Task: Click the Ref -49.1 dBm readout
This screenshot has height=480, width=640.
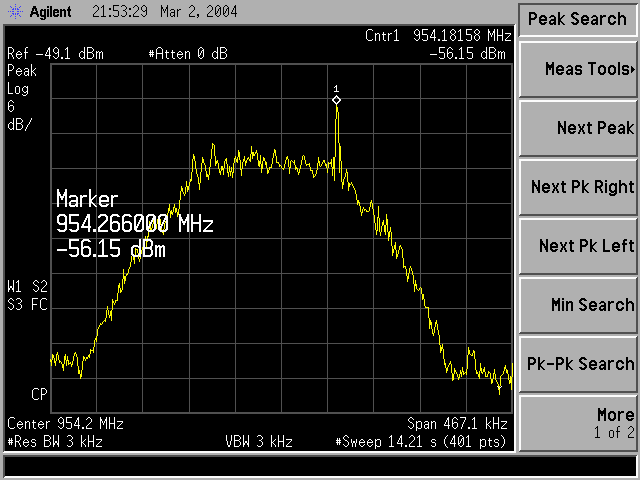Action: pyautogui.click(x=56, y=54)
